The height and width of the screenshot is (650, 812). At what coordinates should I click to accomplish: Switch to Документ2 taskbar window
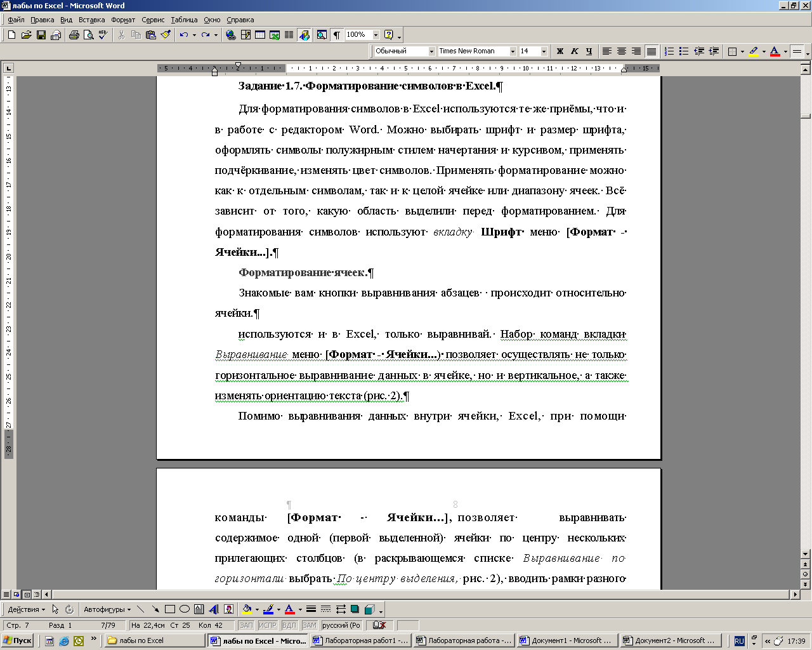[x=671, y=641]
